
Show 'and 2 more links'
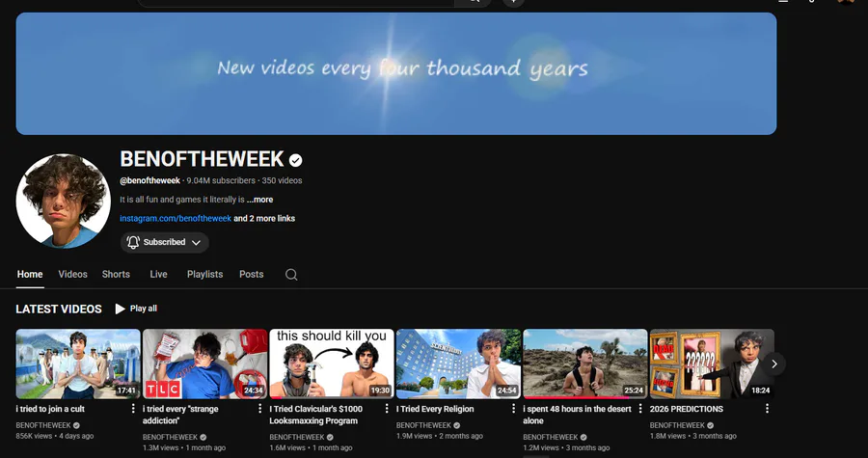264,219
